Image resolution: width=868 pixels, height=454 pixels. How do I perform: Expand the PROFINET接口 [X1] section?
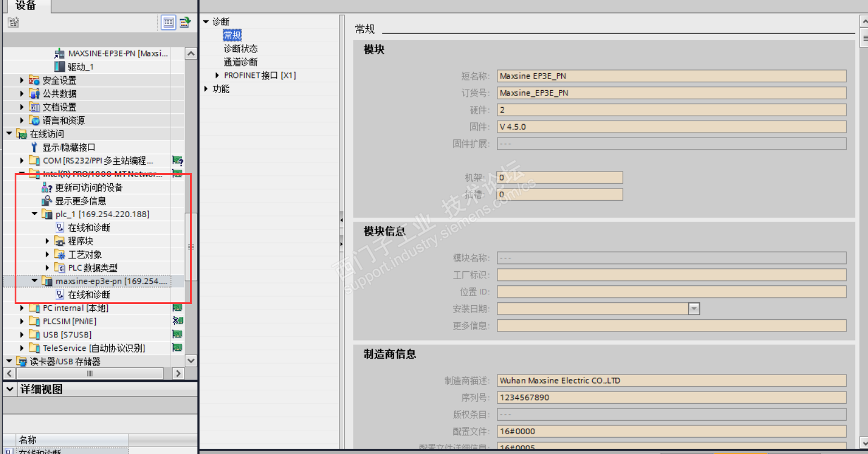(x=217, y=76)
